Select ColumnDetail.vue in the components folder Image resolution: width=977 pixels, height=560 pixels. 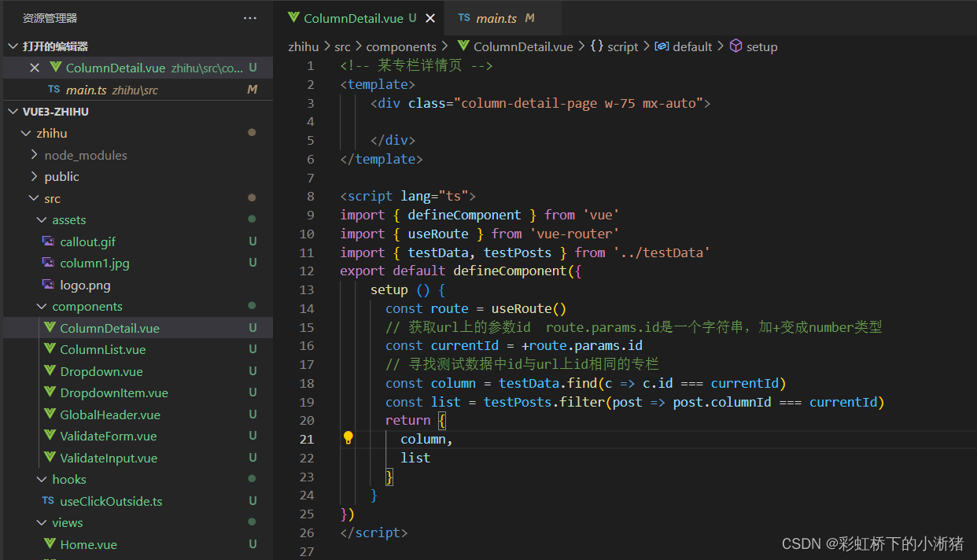coord(137,328)
